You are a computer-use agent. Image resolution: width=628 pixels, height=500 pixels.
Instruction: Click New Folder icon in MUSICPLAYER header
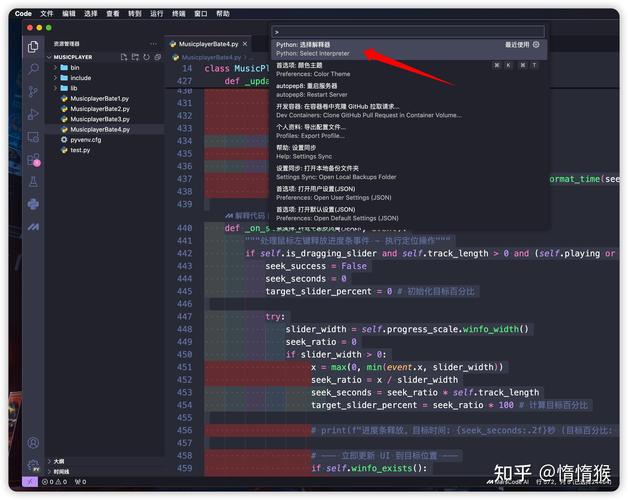coord(135,57)
